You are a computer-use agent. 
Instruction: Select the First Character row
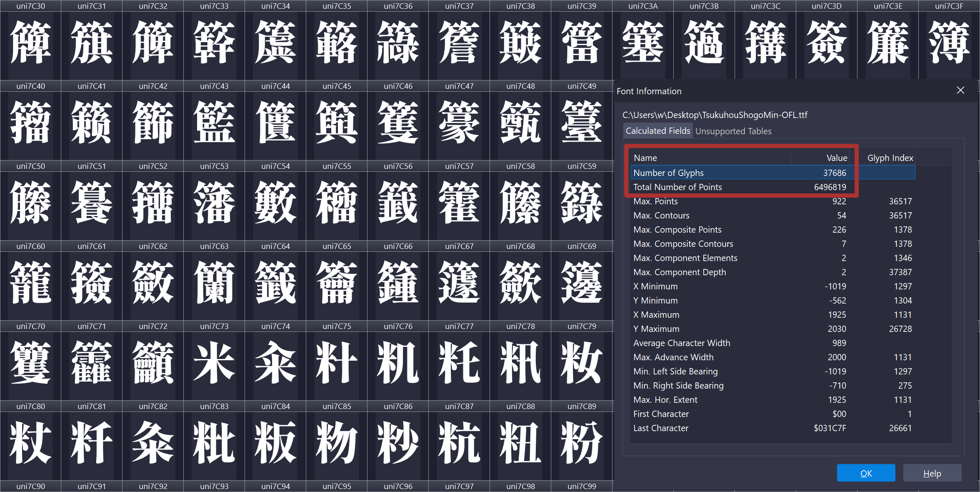(773, 414)
